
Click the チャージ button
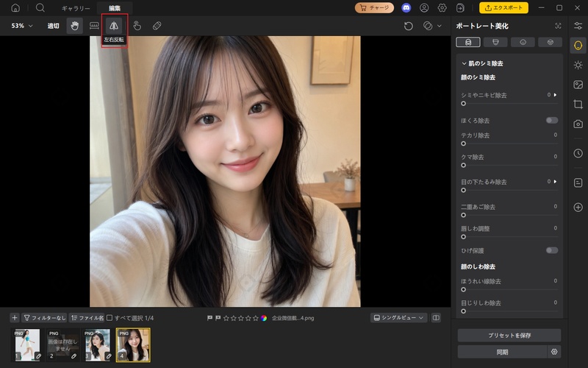pyautogui.click(x=374, y=8)
